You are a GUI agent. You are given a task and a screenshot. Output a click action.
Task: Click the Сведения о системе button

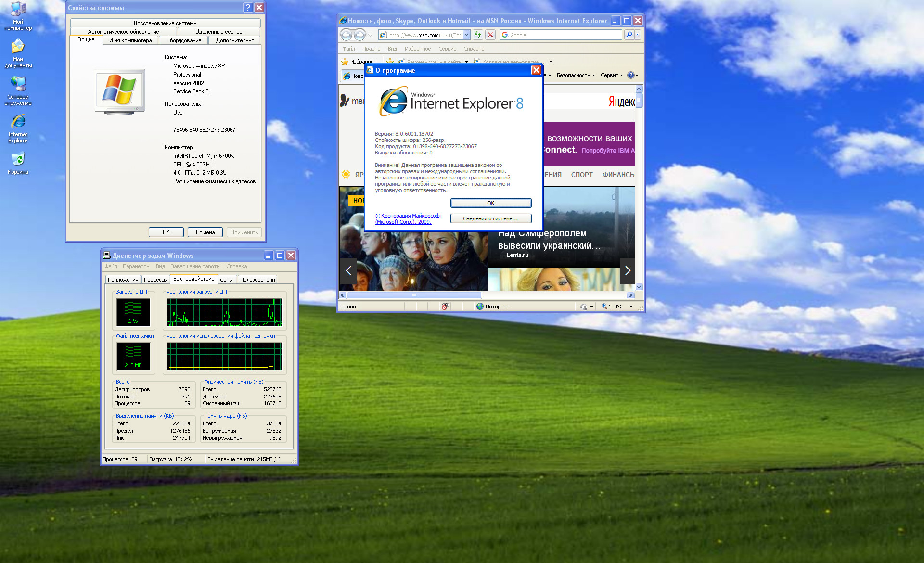(x=491, y=218)
